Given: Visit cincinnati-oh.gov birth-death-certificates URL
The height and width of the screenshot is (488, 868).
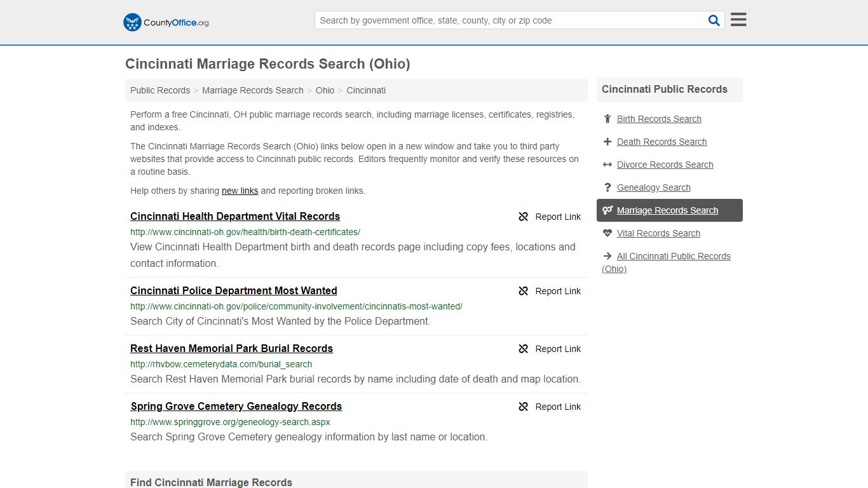Looking at the screenshot, I should (245, 232).
